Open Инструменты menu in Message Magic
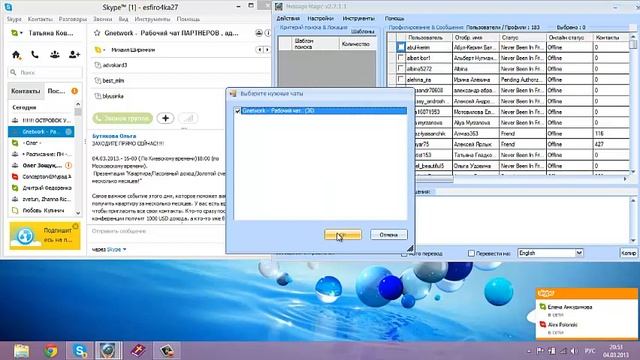The width and height of the screenshot is (640, 360). [358, 18]
